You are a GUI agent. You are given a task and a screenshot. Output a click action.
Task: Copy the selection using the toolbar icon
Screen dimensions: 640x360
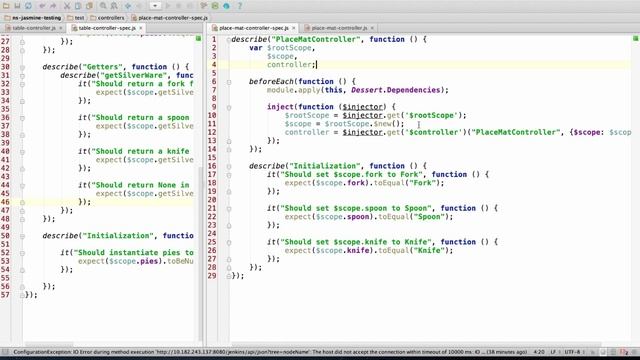(78, 6)
